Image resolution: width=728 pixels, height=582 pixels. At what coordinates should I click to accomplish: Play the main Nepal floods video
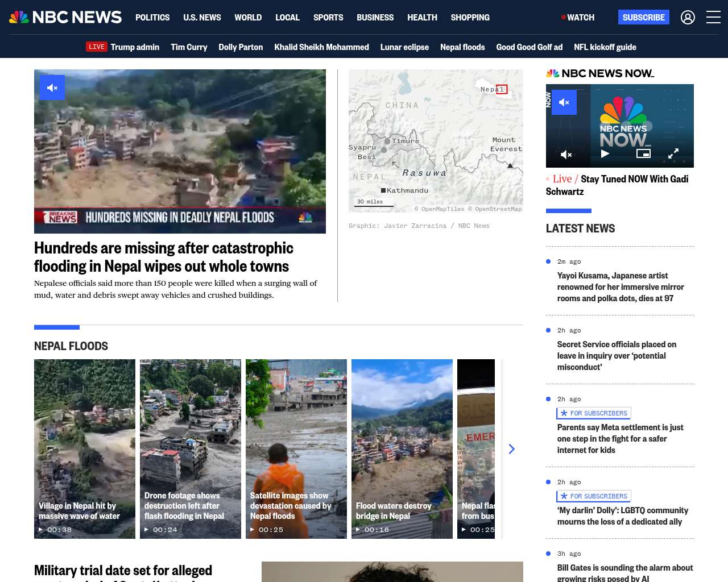pos(180,151)
